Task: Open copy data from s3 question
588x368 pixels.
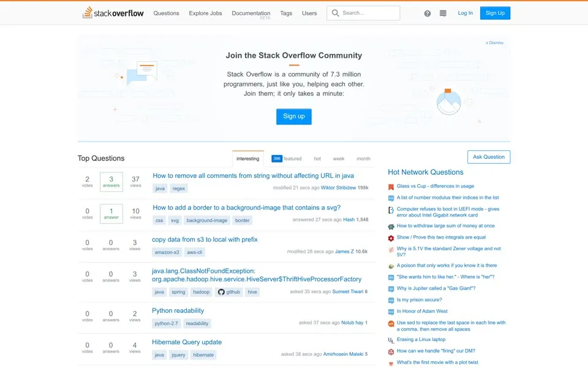Action: (205, 240)
